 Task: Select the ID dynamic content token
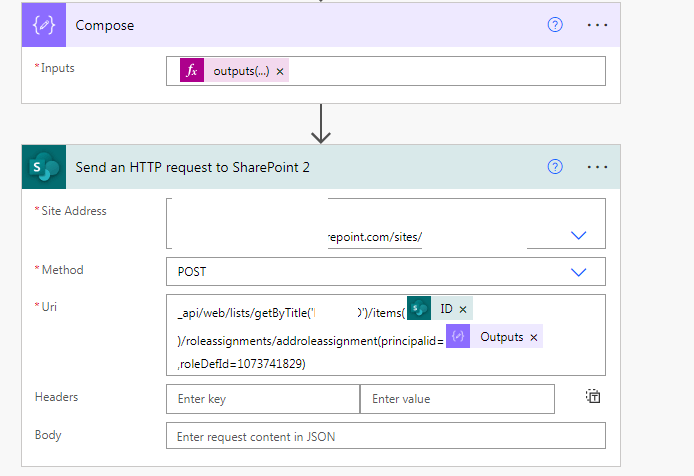click(446, 309)
